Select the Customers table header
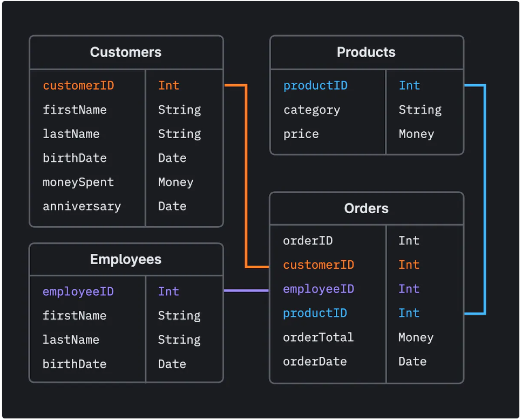Screen dimensions: 522x420 pos(125,52)
